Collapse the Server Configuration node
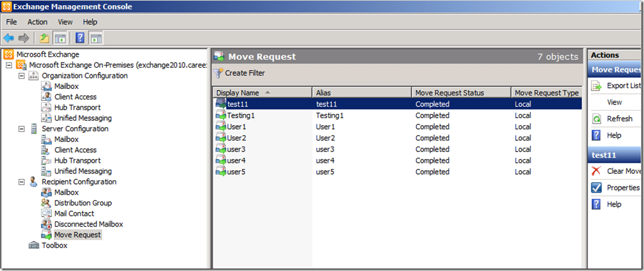Viewport: 644px width, 271px height. click(x=21, y=129)
